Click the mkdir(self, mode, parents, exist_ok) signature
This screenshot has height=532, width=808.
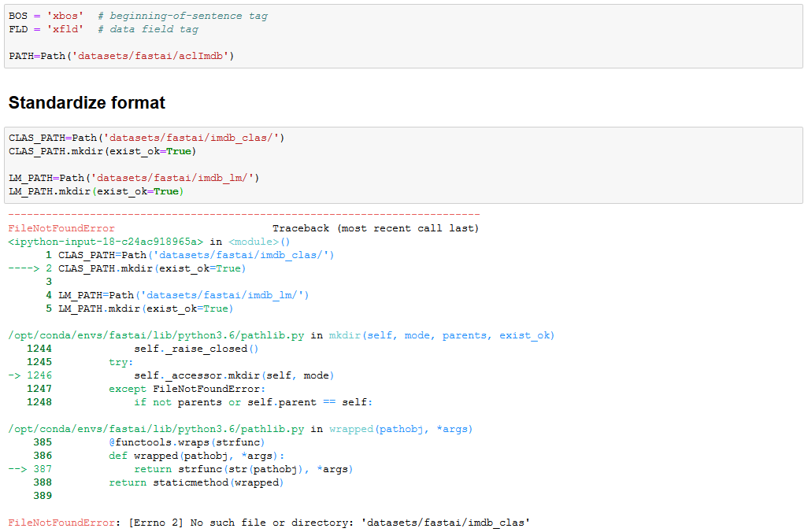[x=441, y=335]
